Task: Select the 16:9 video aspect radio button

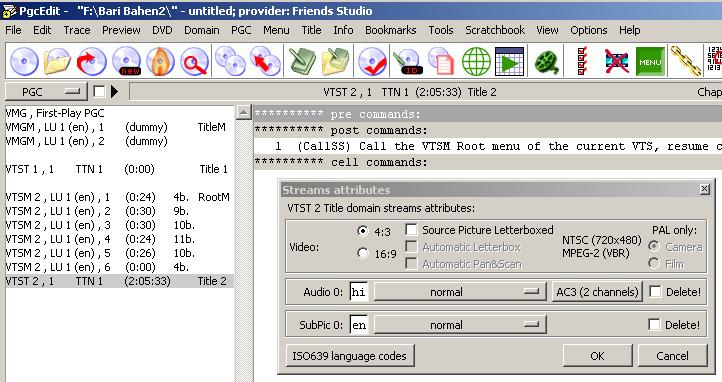Action: click(x=363, y=253)
